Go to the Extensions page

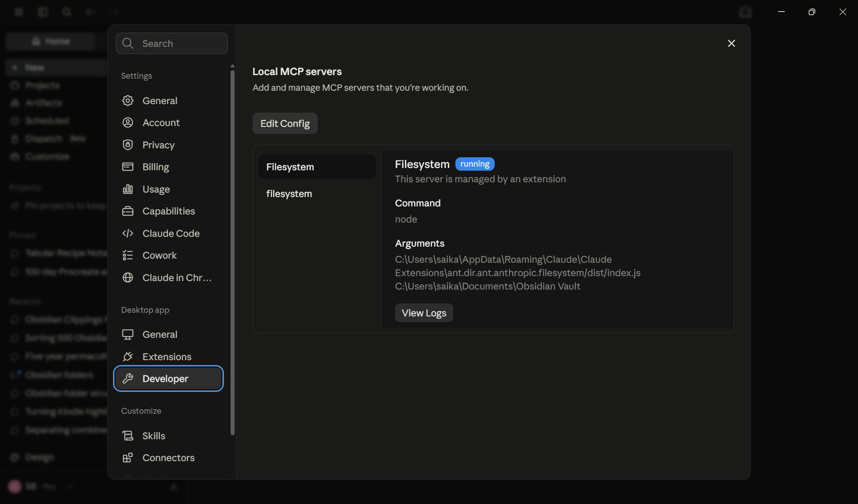coord(168,357)
